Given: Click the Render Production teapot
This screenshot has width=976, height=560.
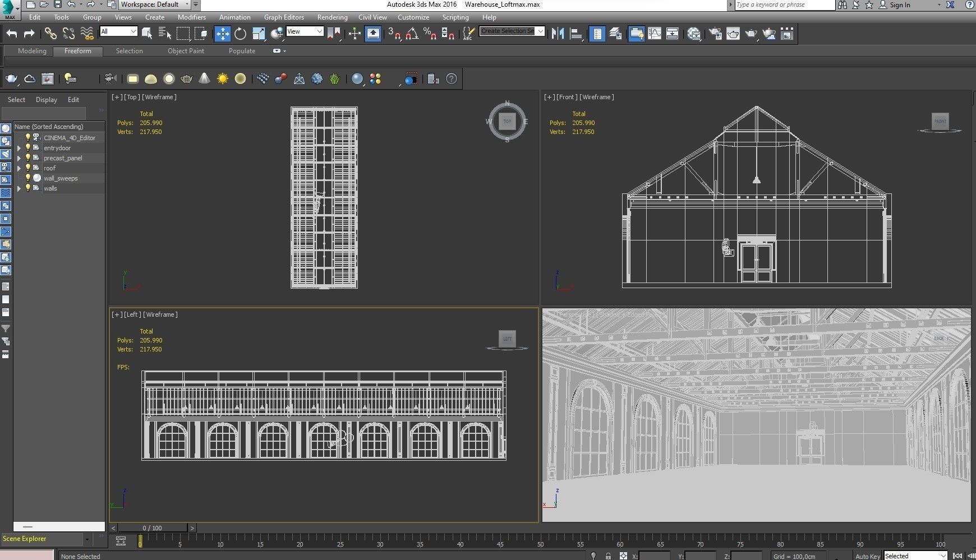Looking at the screenshot, I should point(751,34).
